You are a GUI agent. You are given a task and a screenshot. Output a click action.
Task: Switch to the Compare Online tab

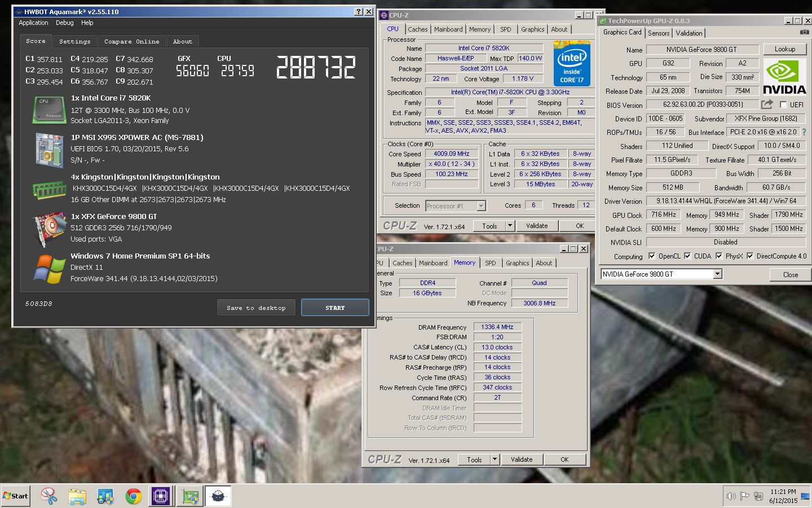(x=132, y=42)
